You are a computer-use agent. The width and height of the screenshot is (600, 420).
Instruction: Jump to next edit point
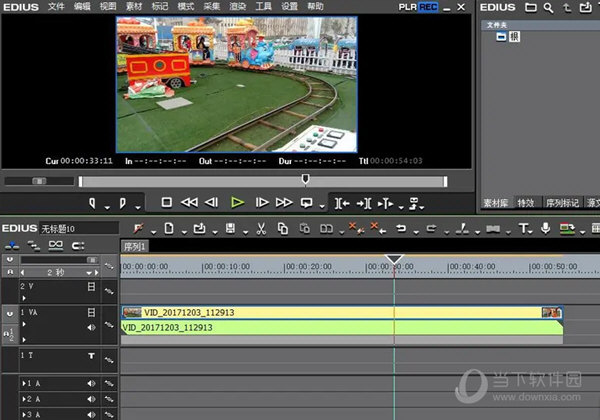[x=364, y=203]
